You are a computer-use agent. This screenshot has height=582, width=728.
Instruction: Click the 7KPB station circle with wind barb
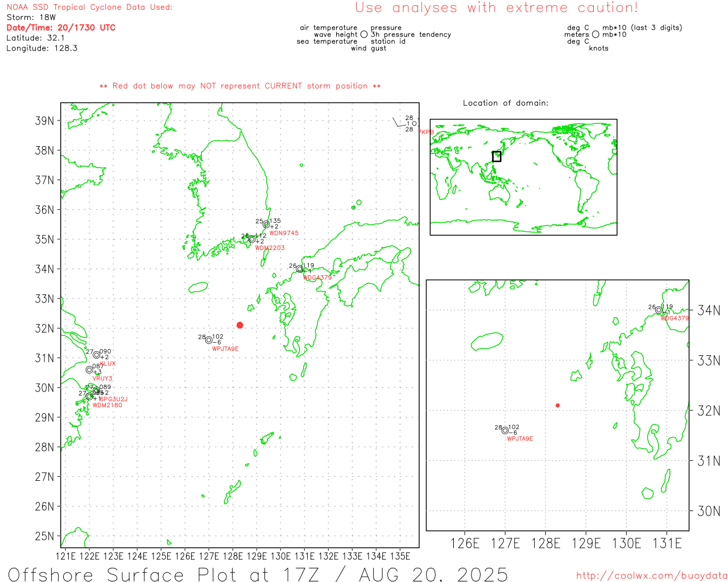click(414, 123)
